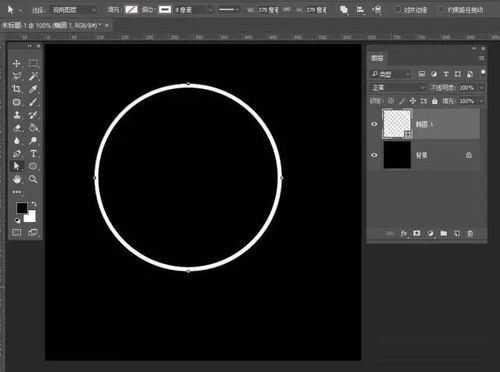500x372 pixels.
Task: Toggle the layer filter on/off switch
Action: pyautogui.click(x=483, y=73)
